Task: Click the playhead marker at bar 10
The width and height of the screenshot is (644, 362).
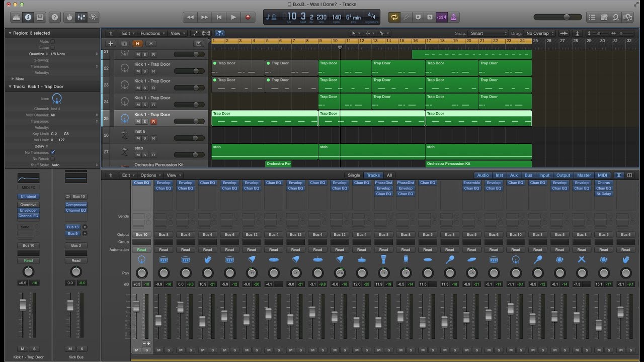Action: click(x=340, y=47)
